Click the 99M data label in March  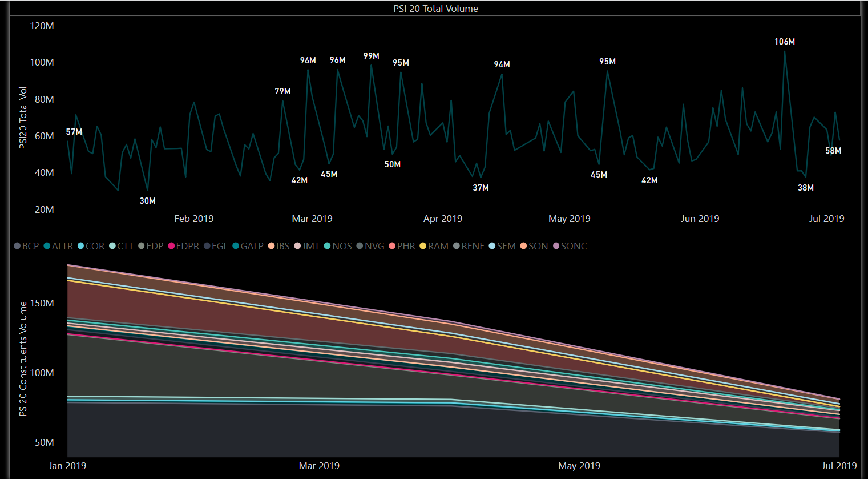[371, 56]
